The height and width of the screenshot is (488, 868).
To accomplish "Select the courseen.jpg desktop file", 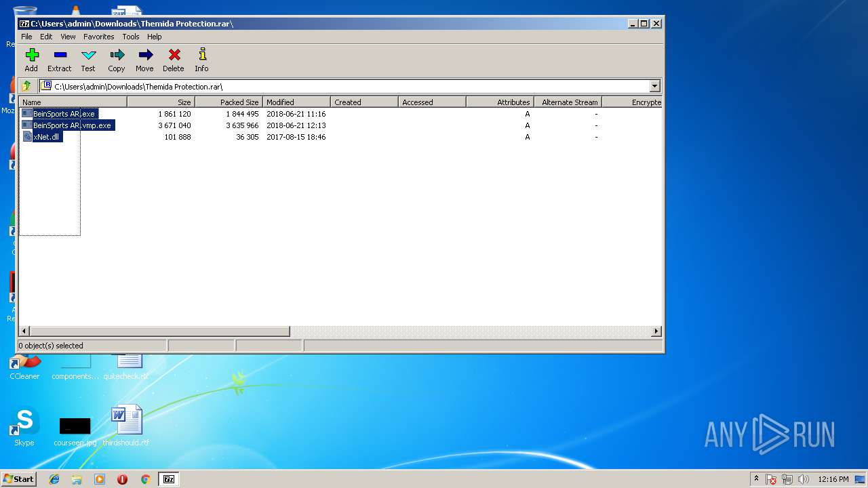I will click(75, 431).
